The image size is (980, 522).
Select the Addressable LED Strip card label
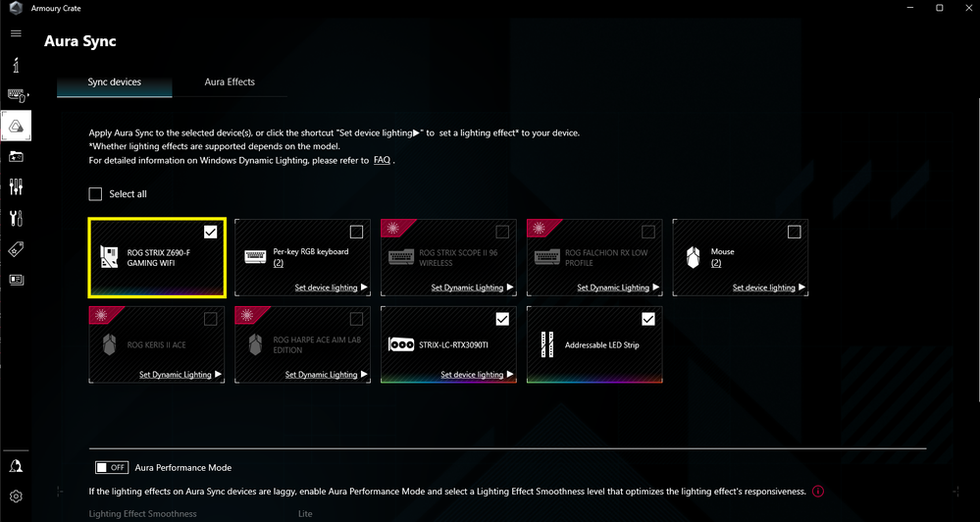point(602,345)
